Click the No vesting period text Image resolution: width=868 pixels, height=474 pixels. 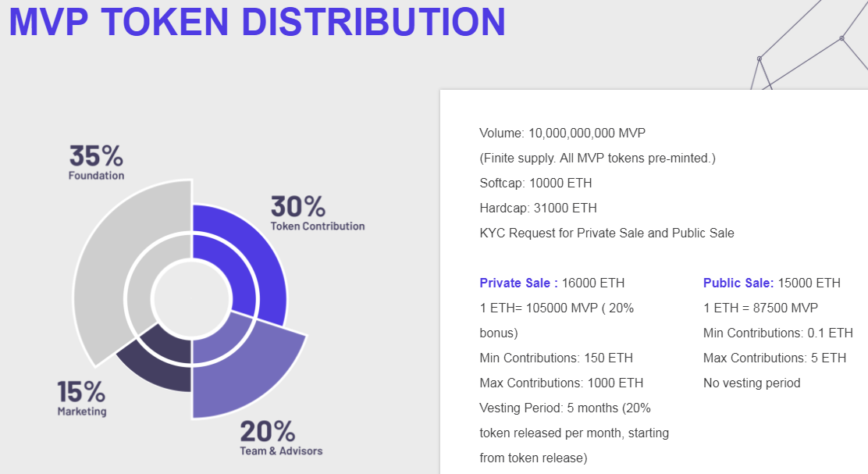point(752,383)
